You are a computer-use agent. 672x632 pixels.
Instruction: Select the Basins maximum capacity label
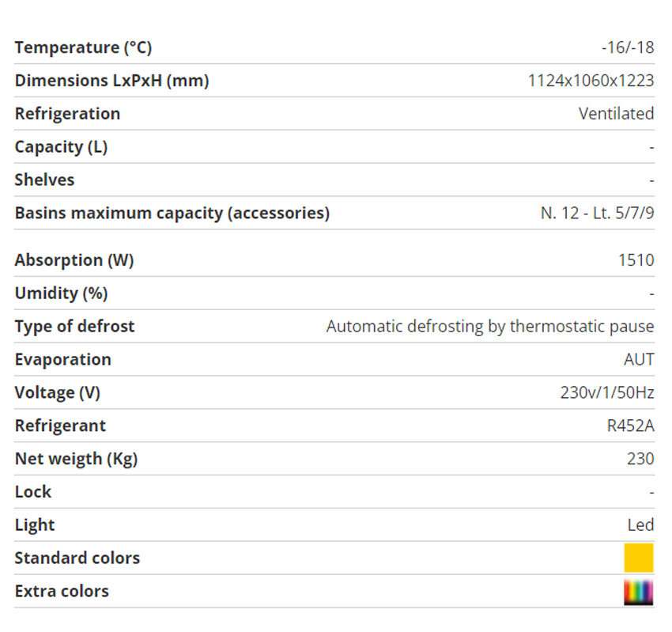[172, 213]
